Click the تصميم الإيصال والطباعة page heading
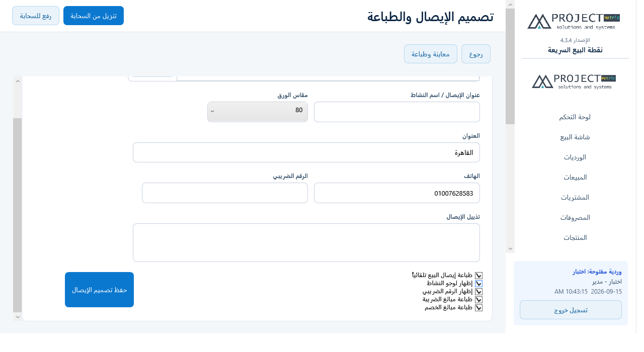644x352 pixels. 430,17
